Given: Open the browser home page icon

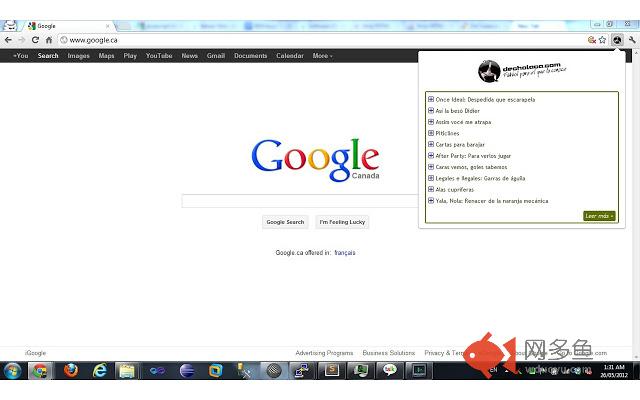Looking at the screenshot, I should pos(49,40).
